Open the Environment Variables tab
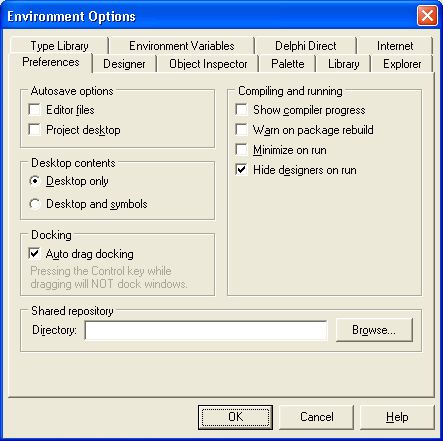The image size is (443, 441). point(182,46)
